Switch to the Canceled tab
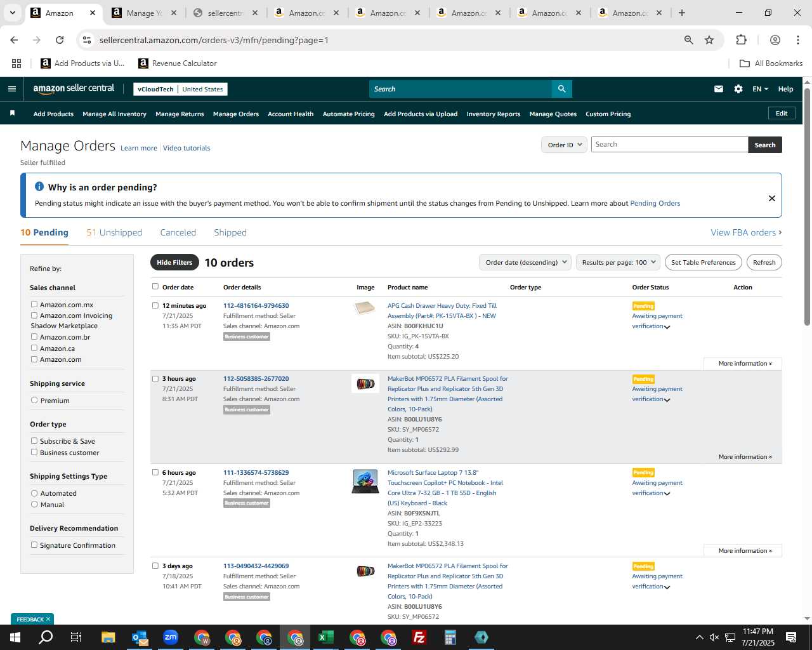Viewport: 812px width, 650px height. coord(178,232)
